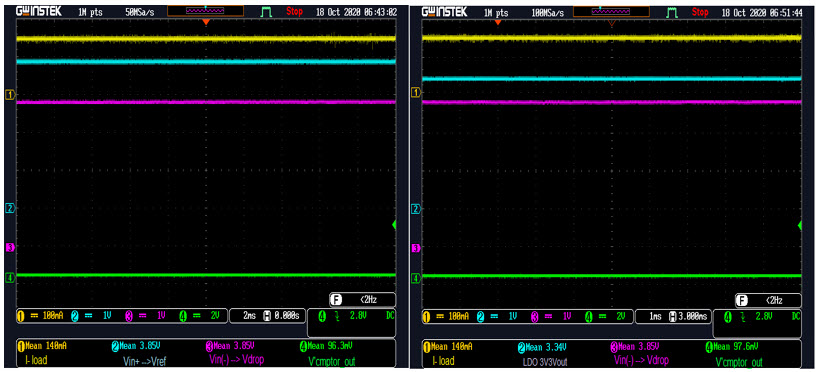Select green channel 4 marker on left scope
The height and width of the screenshot is (372, 818).
tap(9, 278)
